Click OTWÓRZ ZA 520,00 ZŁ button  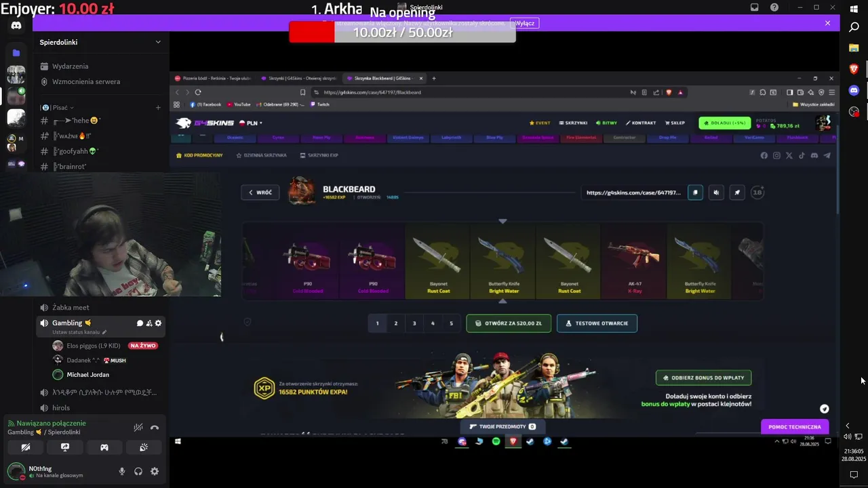click(x=509, y=323)
